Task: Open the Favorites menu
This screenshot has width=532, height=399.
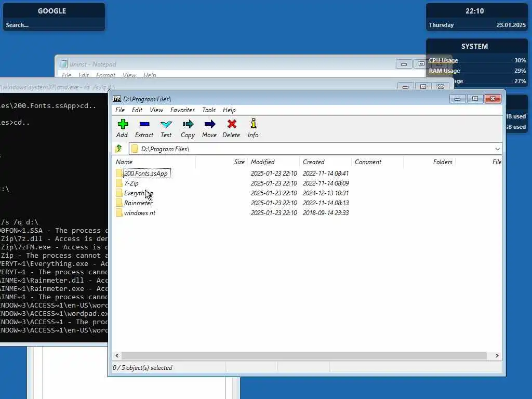Action: tap(182, 110)
